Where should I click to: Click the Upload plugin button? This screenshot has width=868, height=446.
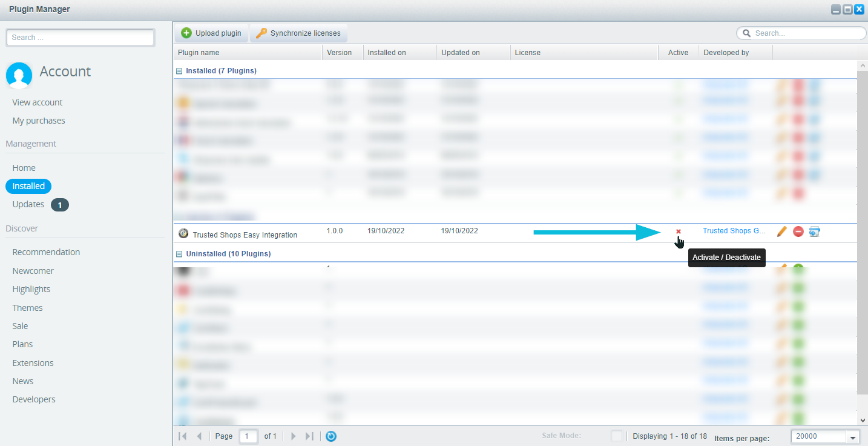coord(212,33)
